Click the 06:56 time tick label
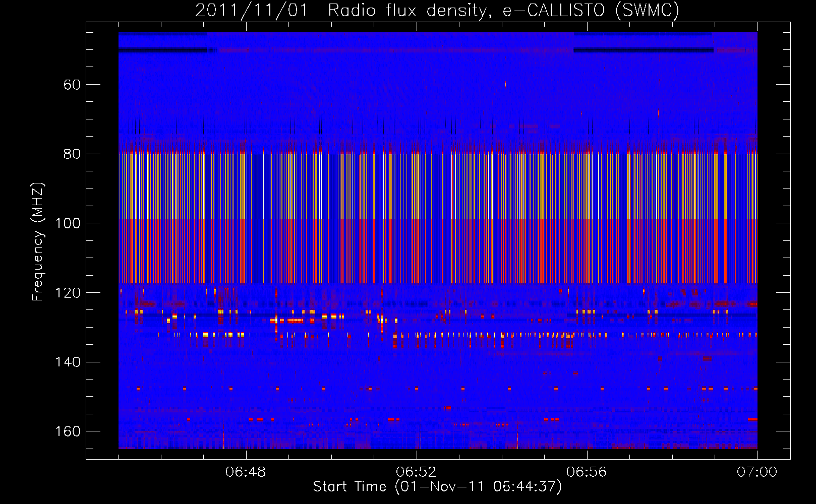 click(x=587, y=472)
